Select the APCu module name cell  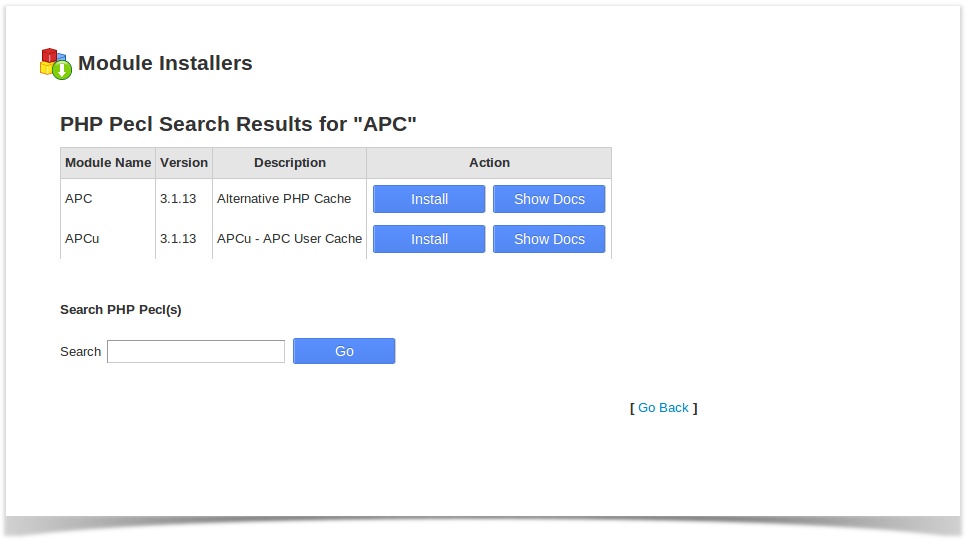point(82,239)
